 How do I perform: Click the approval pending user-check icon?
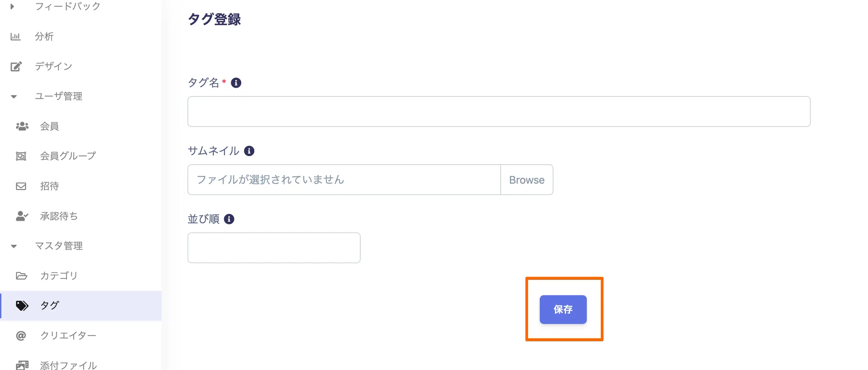pyautogui.click(x=22, y=216)
